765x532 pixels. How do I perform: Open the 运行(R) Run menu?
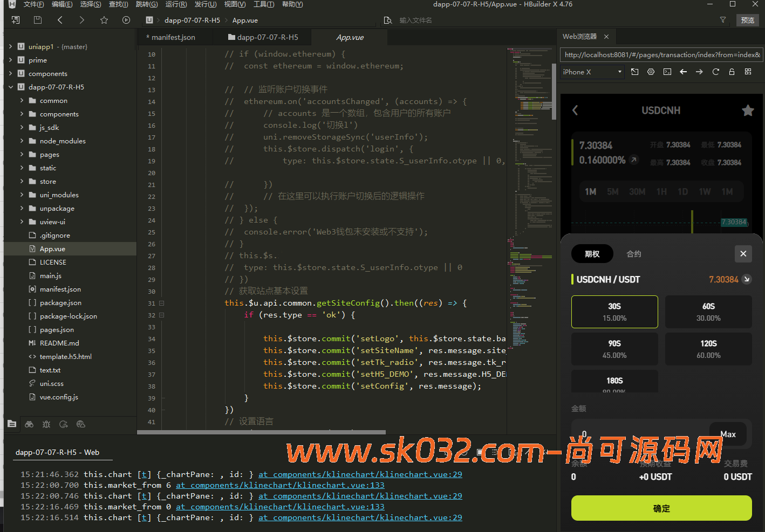click(176, 4)
